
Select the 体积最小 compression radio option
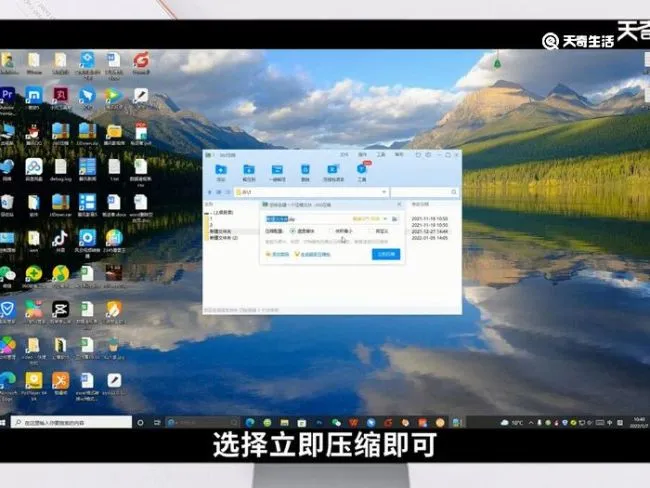(x=340, y=231)
